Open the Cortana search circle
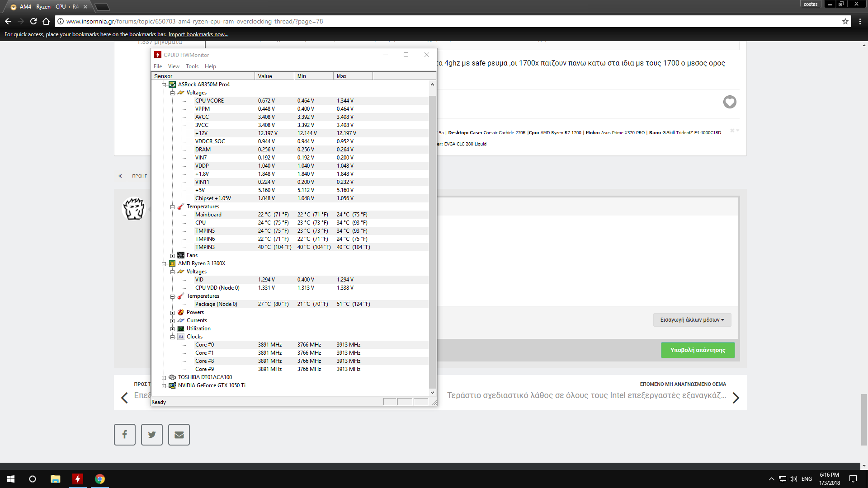Image resolution: width=868 pixels, height=488 pixels. (x=33, y=479)
